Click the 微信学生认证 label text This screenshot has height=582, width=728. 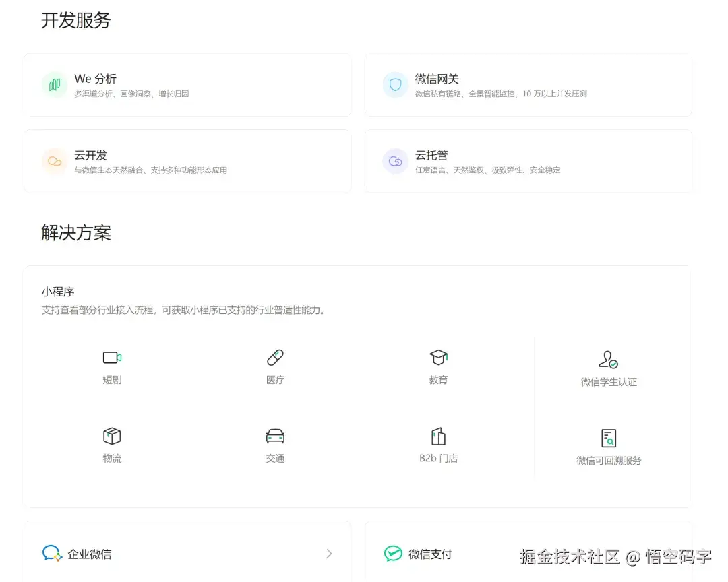(x=609, y=382)
